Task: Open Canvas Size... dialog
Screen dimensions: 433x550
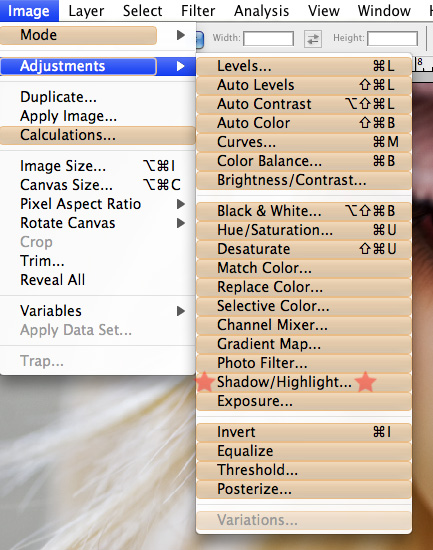Action: click(x=98, y=185)
